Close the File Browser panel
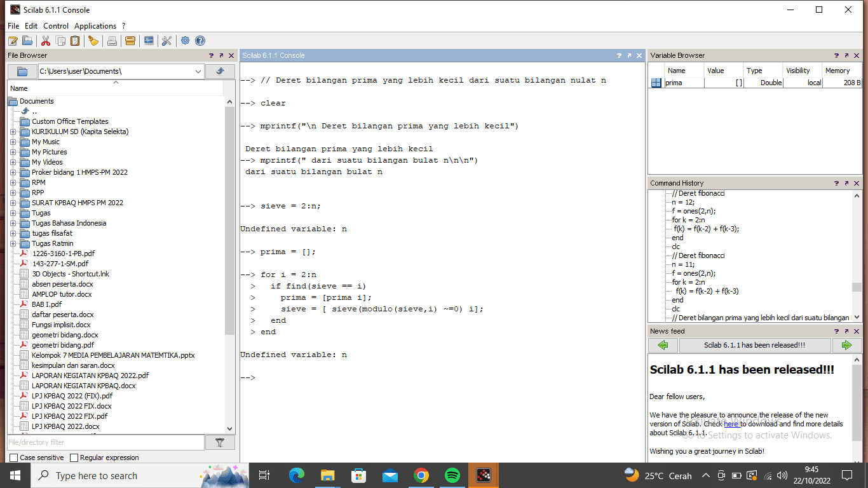Image resolution: width=868 pixels, height=488 pixels. point(231,55)
